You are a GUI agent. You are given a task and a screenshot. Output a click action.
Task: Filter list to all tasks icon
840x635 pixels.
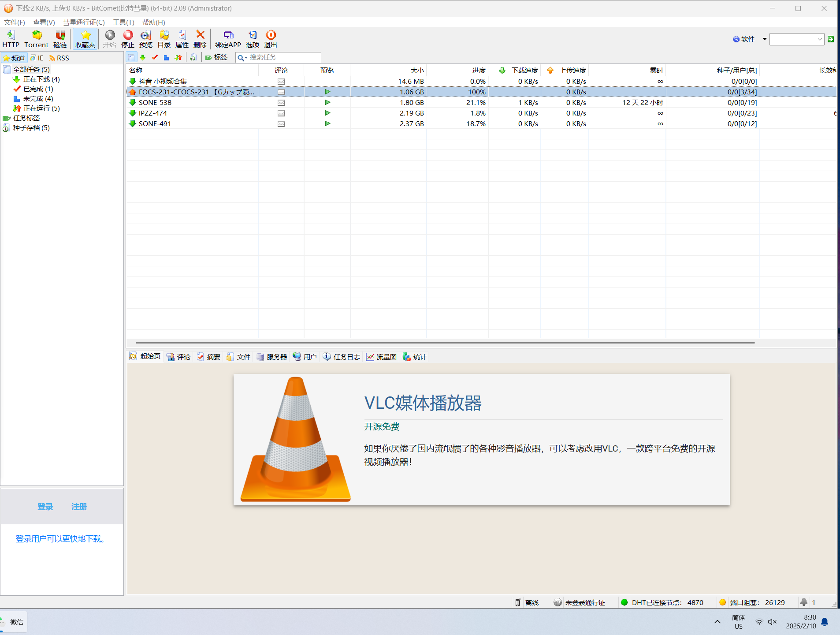pos(131,57)
